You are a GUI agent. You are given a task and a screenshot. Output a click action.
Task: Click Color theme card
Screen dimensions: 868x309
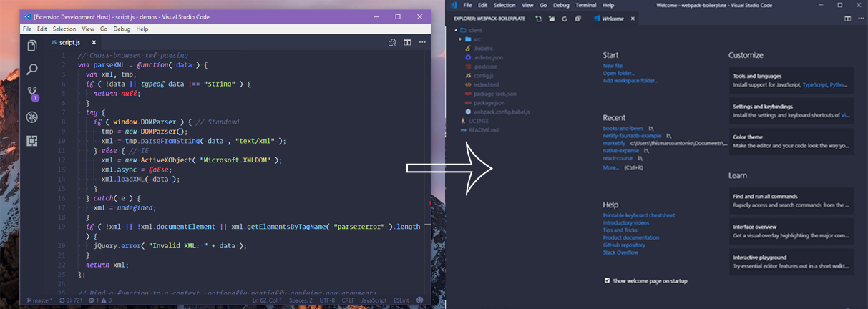coord(791,140)
